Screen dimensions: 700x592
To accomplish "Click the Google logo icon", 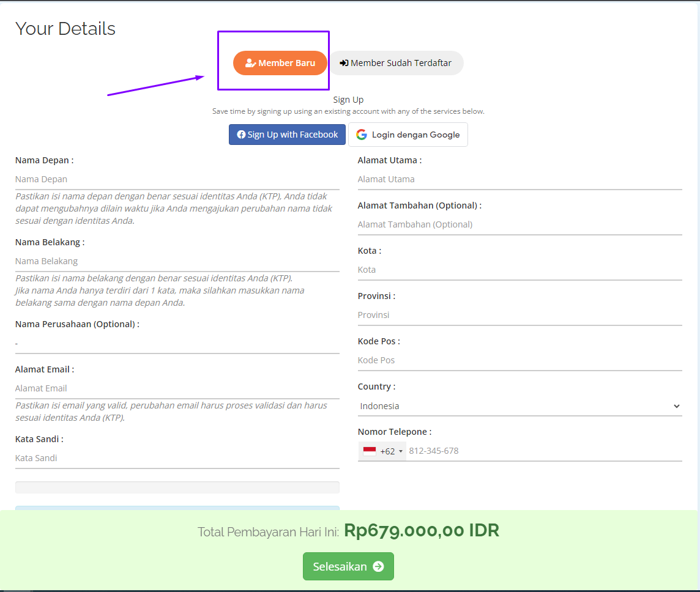I will [362, 135].
